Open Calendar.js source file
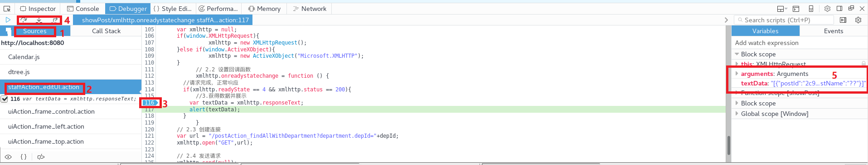 coord(71,57)
